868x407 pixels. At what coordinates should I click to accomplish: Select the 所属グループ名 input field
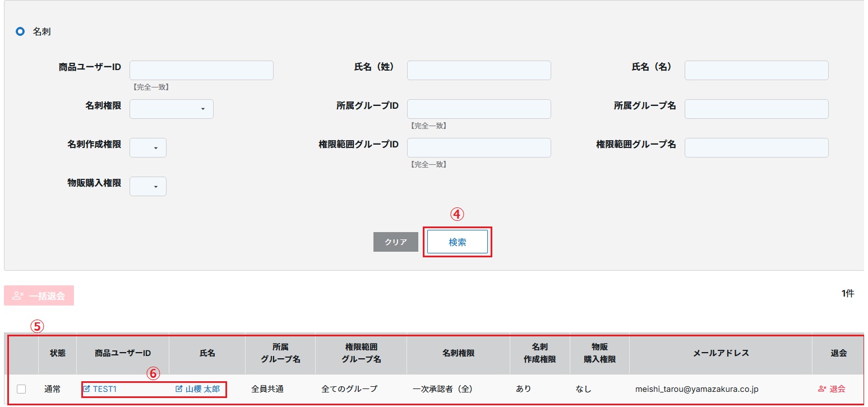point(756,109)
